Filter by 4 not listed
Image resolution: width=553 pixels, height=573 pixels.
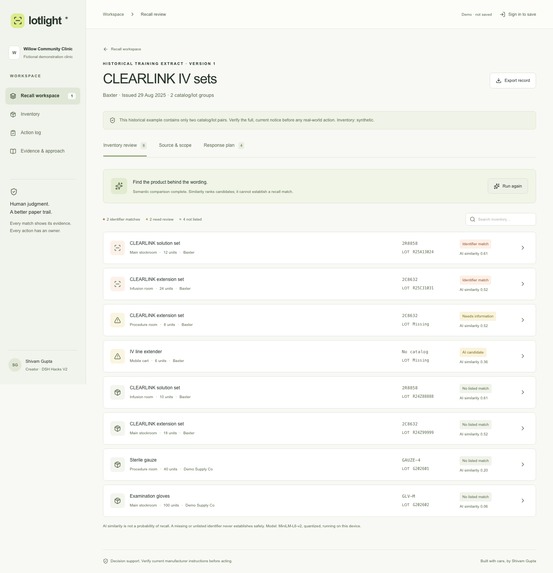[190, 220]
